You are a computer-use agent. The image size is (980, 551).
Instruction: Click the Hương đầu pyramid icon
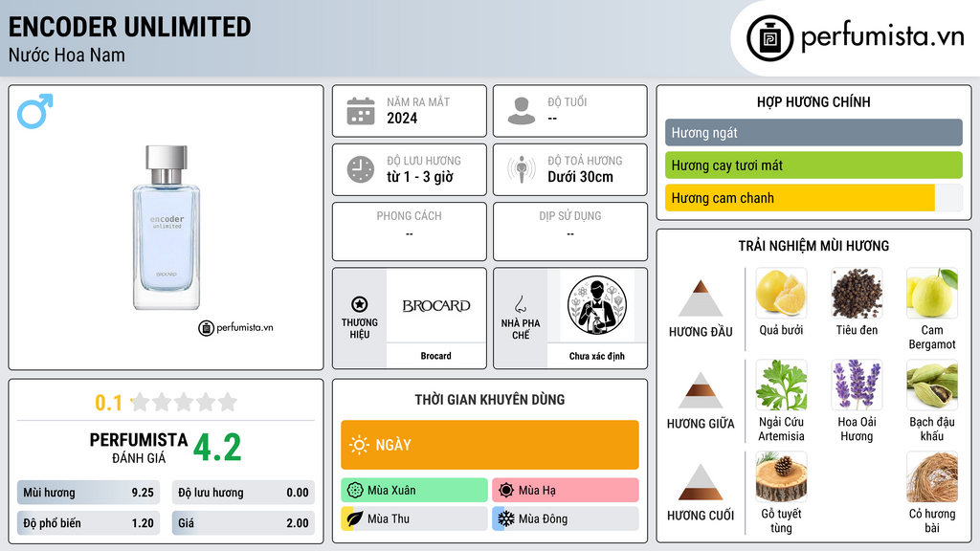(701, 298)
